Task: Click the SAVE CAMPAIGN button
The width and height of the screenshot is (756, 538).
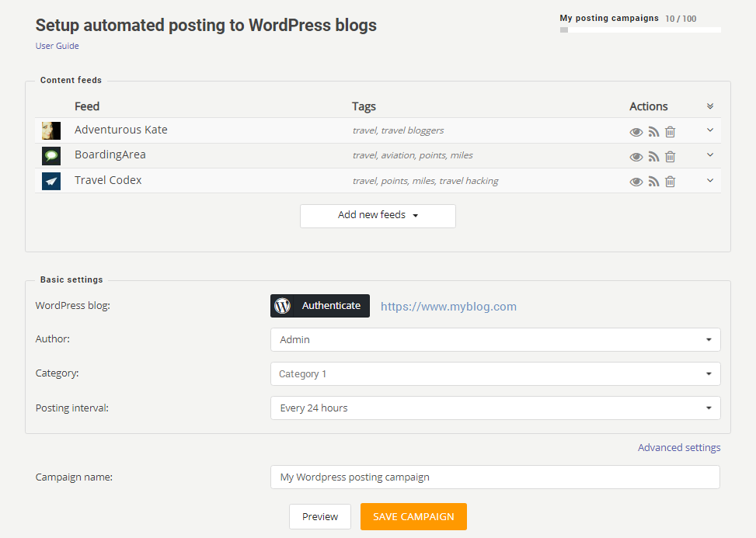Action: tap(413, 516)
